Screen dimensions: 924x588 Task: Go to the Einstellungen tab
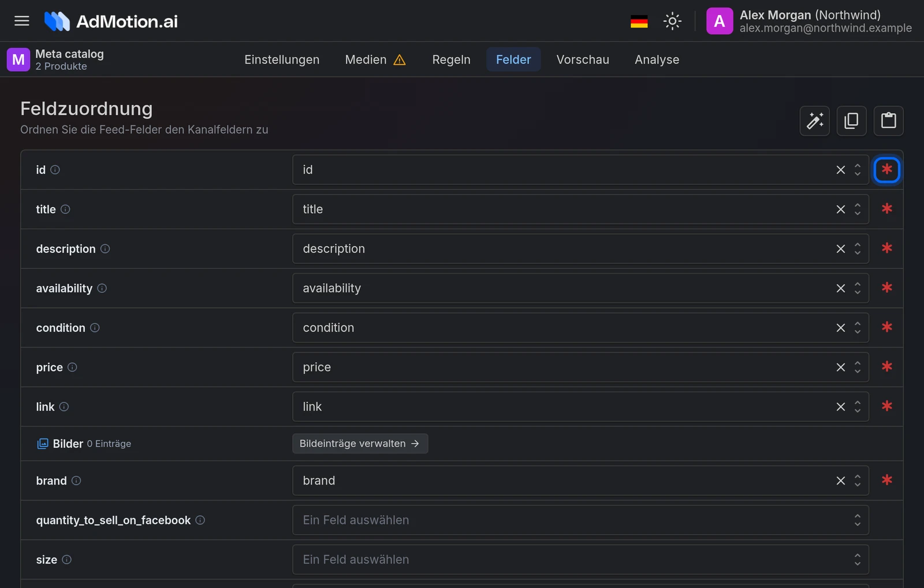[282, 59]
